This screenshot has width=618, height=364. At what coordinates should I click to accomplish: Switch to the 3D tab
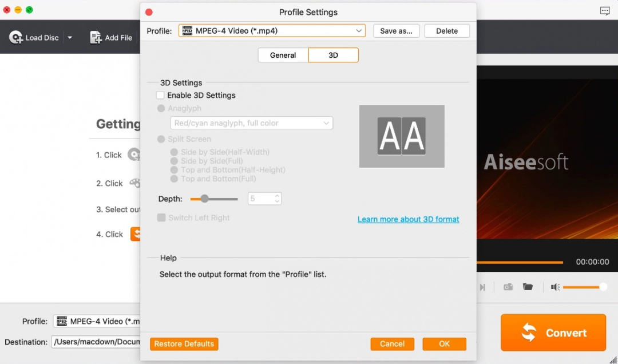click(x=333, y=55)
